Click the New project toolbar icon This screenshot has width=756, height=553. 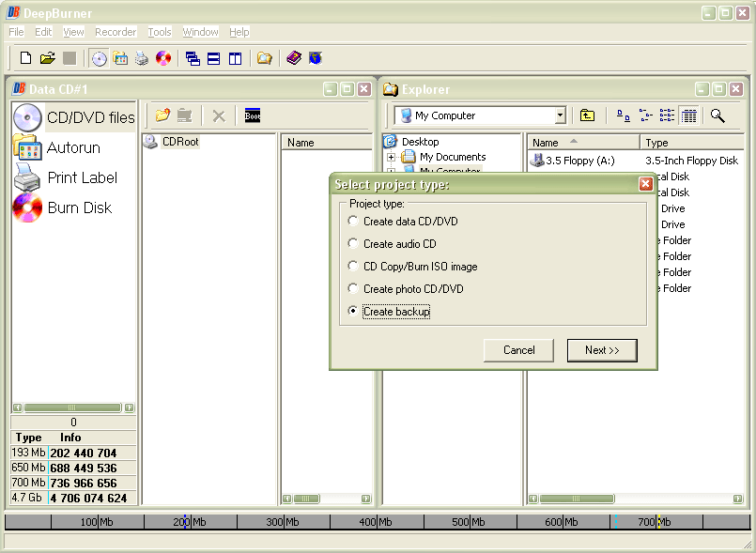pyautogui.click(x=25, y=58)
